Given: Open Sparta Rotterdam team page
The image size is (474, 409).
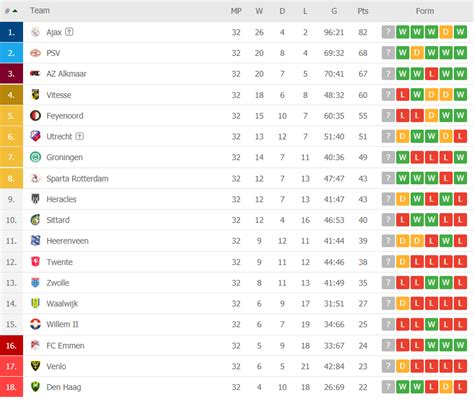Looking at the screenshot, I should 77,178.
